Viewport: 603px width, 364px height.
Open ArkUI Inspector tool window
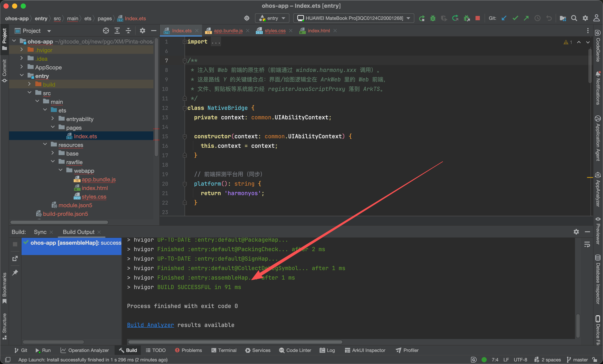pos(365,350)
